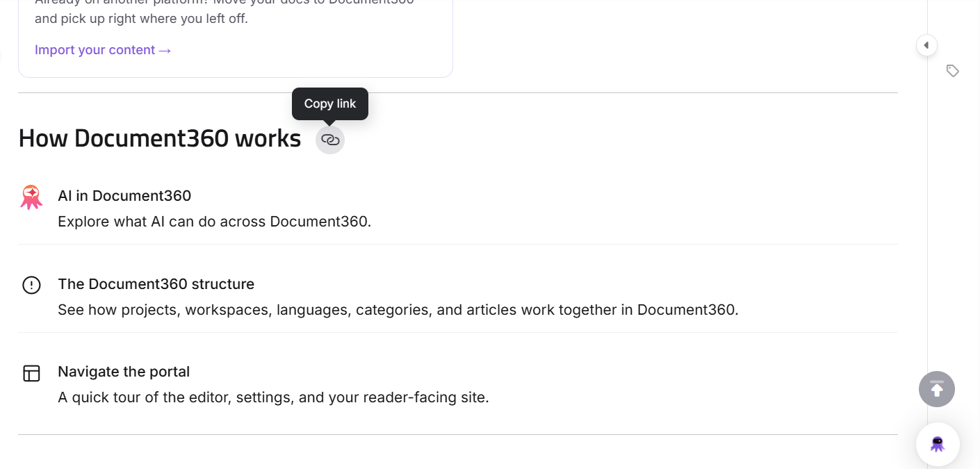Screen dimensions: 980x469
Task: Click the exclamation circle structure icon
Action: (x=31, y=285)
